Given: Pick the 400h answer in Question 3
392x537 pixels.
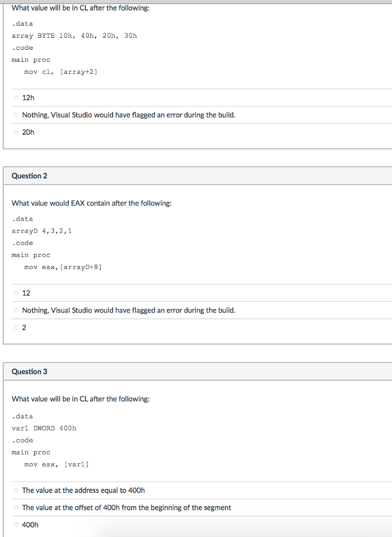Looking at the screenshot, I should [x=16, y=525].
